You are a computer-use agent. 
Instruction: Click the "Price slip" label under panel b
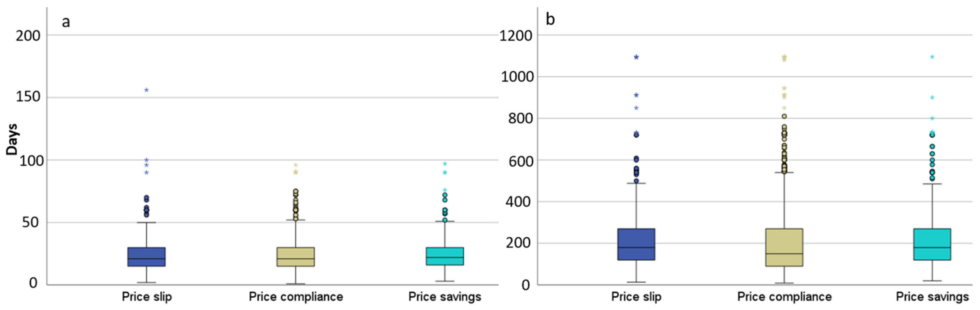(x=636, y=297)
